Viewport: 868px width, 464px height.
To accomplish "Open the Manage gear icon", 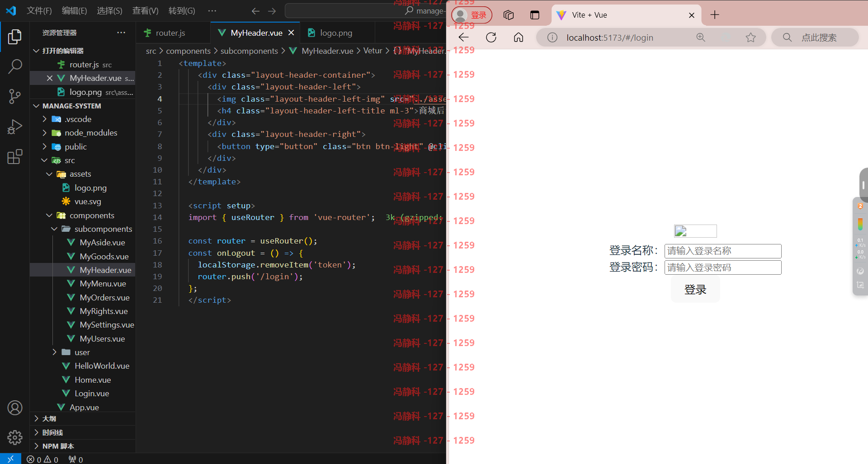I will (x=14, y=437).
